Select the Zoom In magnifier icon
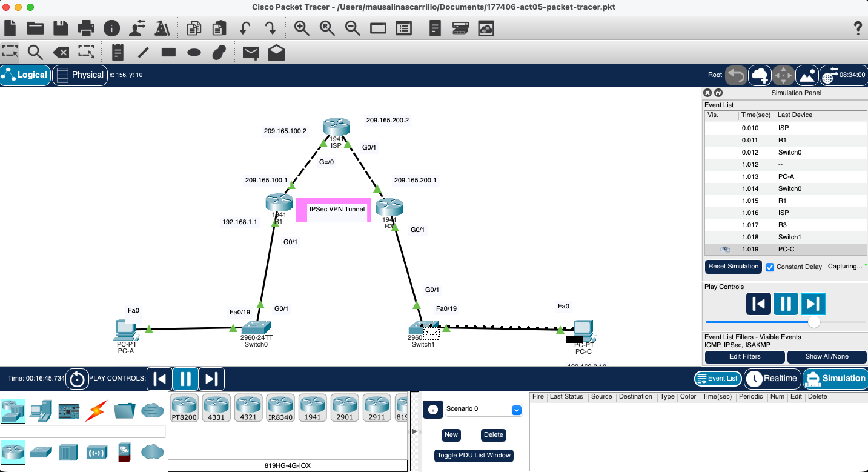Viewport: 868px width, 472px height. pos(302,28)
